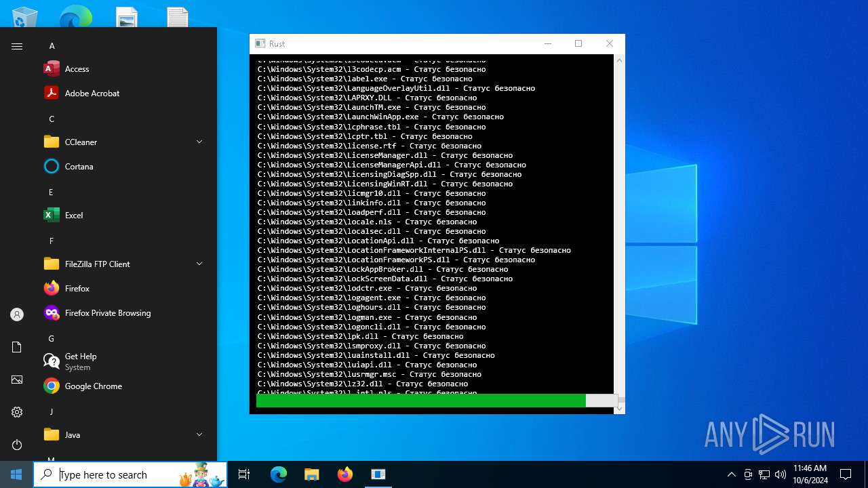Viewport: 868px width, 488px height.
Task: Jump to letter F section header
Action: (52, 241)
